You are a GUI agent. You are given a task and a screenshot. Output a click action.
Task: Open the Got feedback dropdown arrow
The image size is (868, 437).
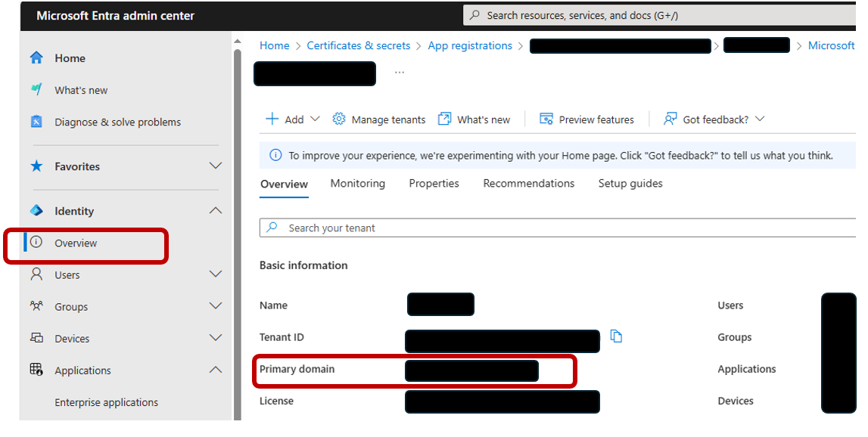760,119
